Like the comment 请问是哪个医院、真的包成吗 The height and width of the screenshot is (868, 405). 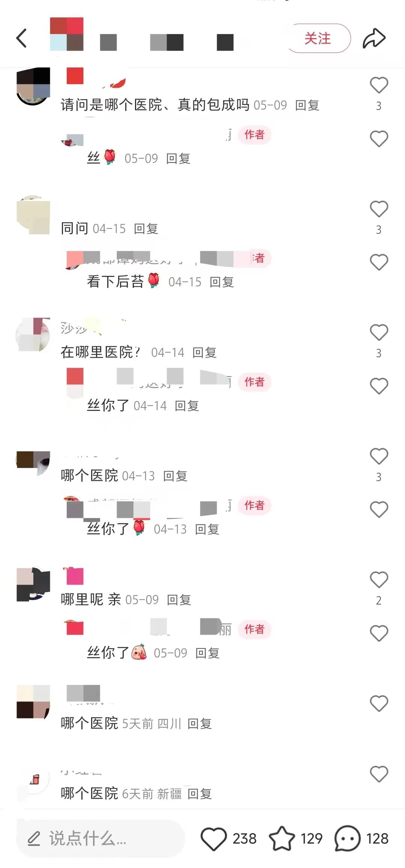click(379, 85)
